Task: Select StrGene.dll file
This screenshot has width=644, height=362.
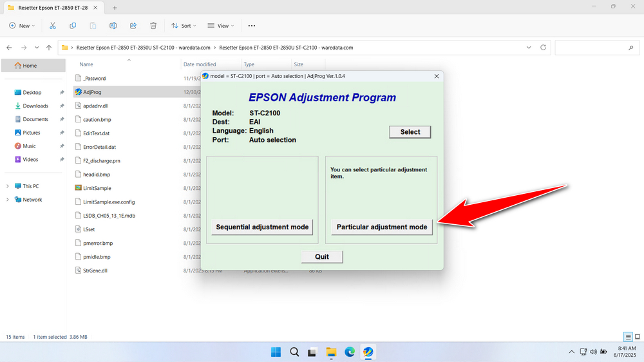Action: 95,271
